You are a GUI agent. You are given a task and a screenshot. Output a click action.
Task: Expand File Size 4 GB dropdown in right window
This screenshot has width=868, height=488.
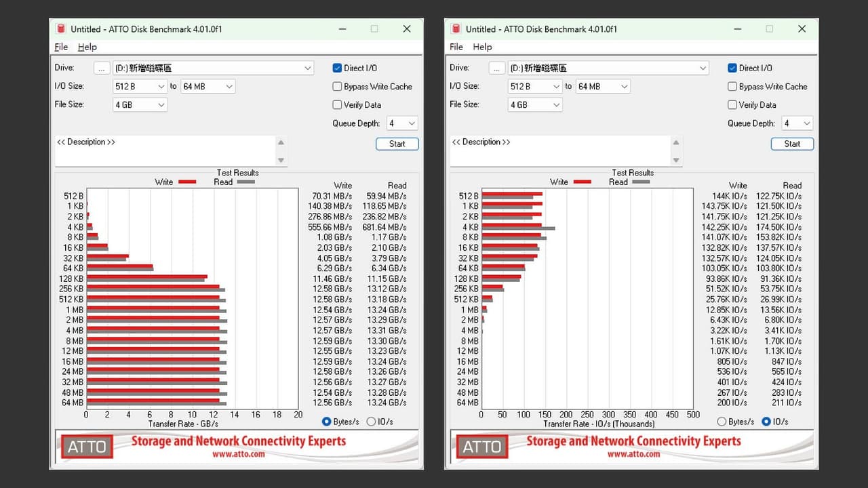click(535, 105)
